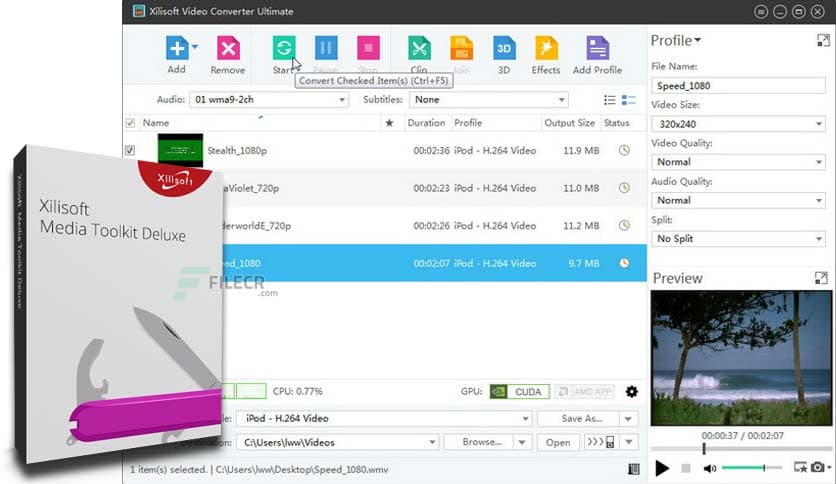Sort by Profile column header
Image resolution: width=836 pixels, height=484 pixels.
(x=468, y=123)
